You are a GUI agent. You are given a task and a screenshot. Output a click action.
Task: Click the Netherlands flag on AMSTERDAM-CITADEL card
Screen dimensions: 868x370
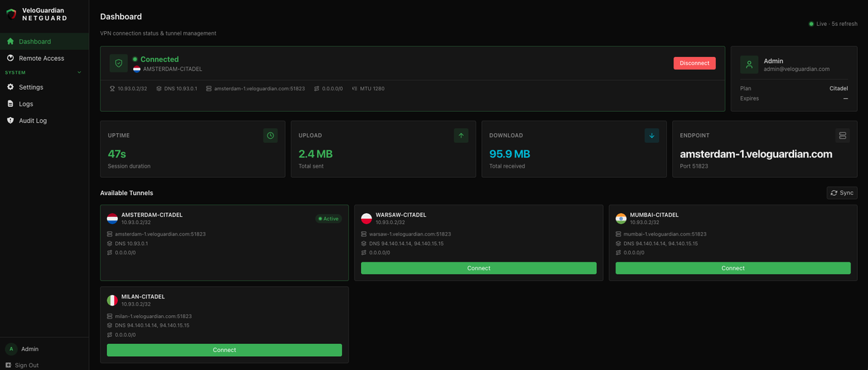pos(112,218)
